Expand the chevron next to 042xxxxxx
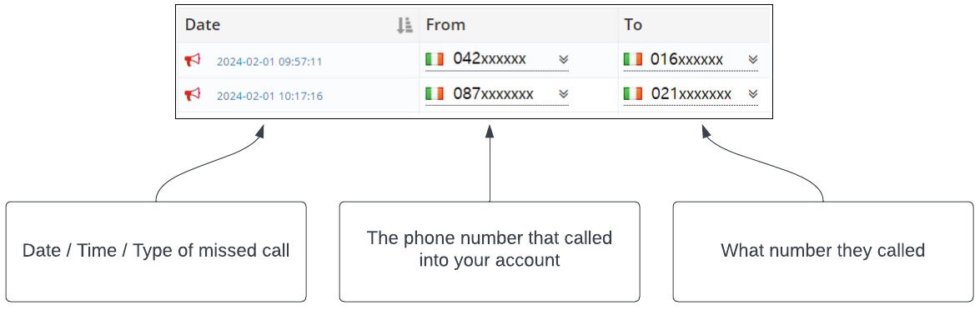 coord(563,59)
